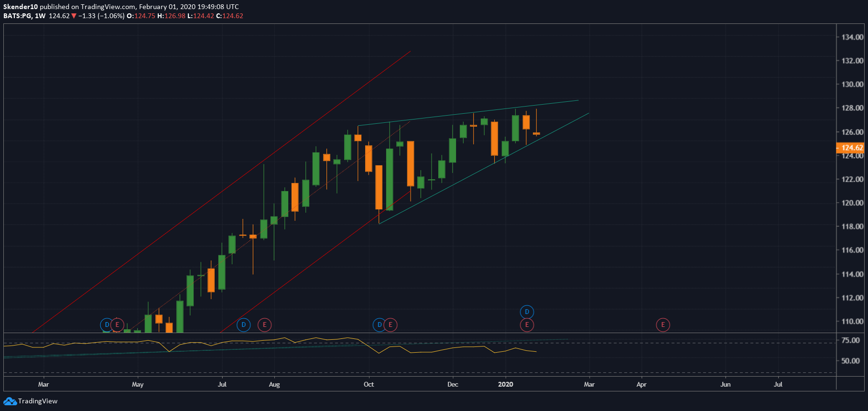Image resolution: width=868 pixels, height=411 pixels.
Task: Click the May date label on the time axis
Action: point(138,384)
